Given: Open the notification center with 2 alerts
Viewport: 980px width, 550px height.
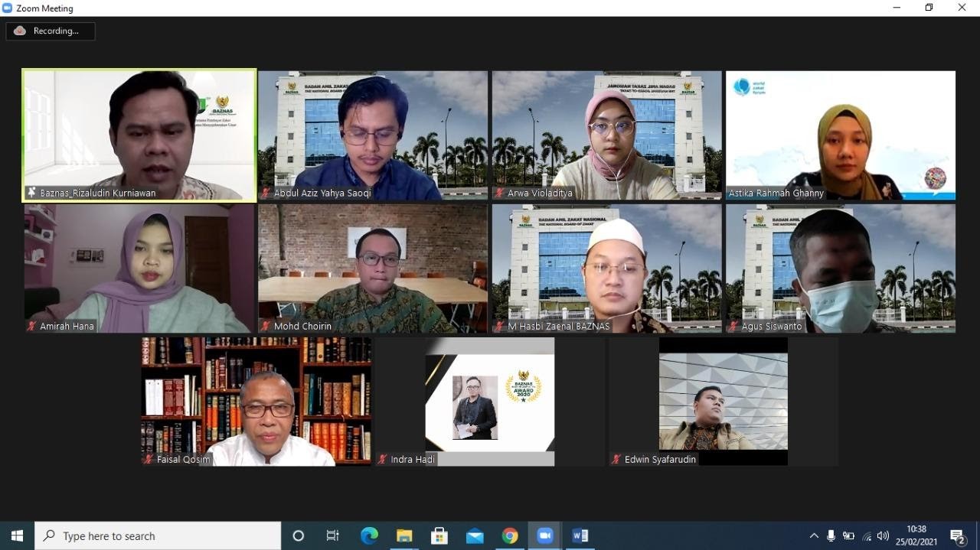Looking at the screenshot, I should pyautogui.click(x=957, y=536).
